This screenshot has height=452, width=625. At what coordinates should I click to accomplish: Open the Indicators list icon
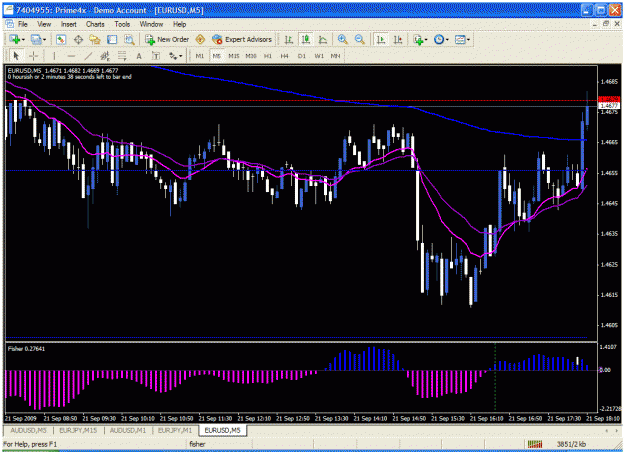(418, 39)
